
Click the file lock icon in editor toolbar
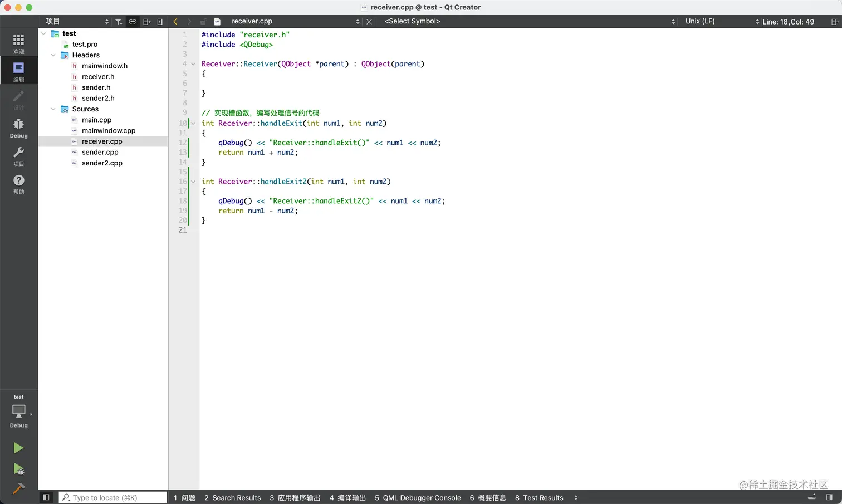click(x=203, y=22)
